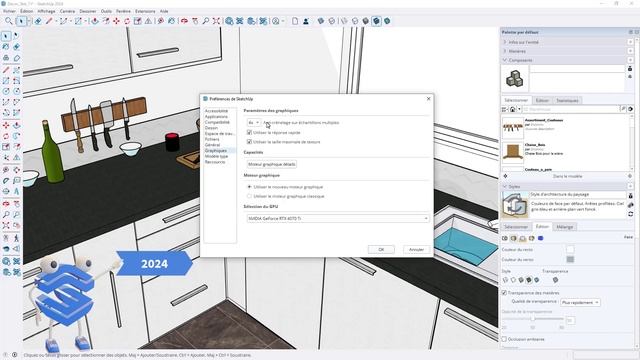
Task: Click the gray back face color swatch
Action: point(570,259)
